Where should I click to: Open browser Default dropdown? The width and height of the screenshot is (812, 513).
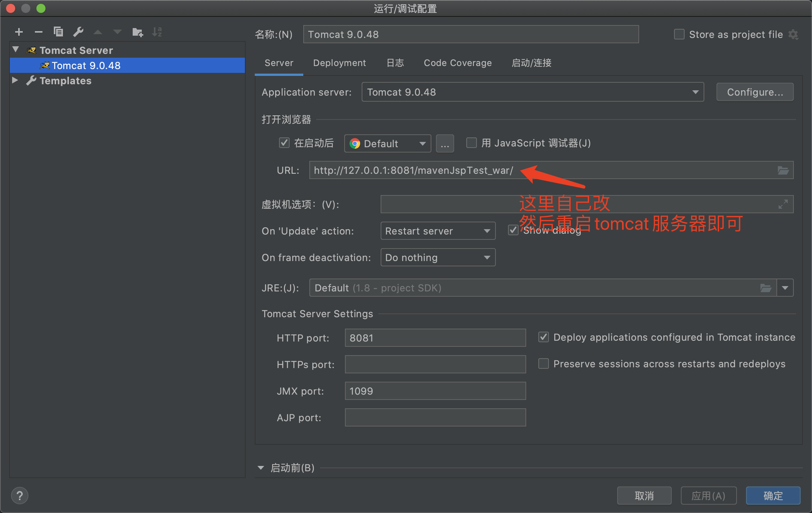coord(387,143)
